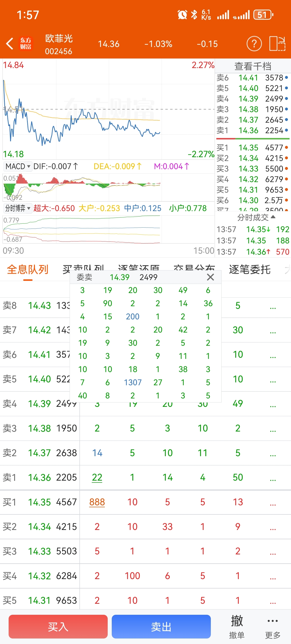Tap 超大:-0.650 indicator value
The image size is (291, 644).
click(x=54, y=208)
